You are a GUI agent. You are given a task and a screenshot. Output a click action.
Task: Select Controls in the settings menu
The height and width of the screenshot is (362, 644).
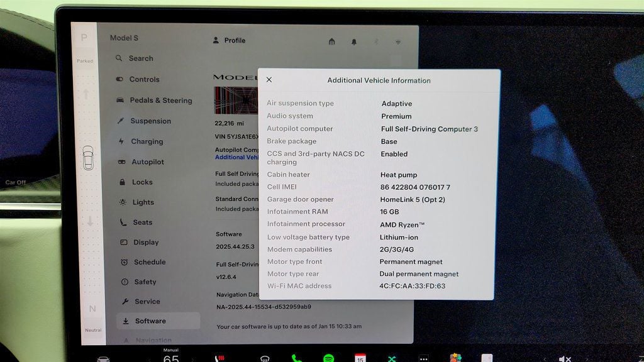[x=144, y=79]
